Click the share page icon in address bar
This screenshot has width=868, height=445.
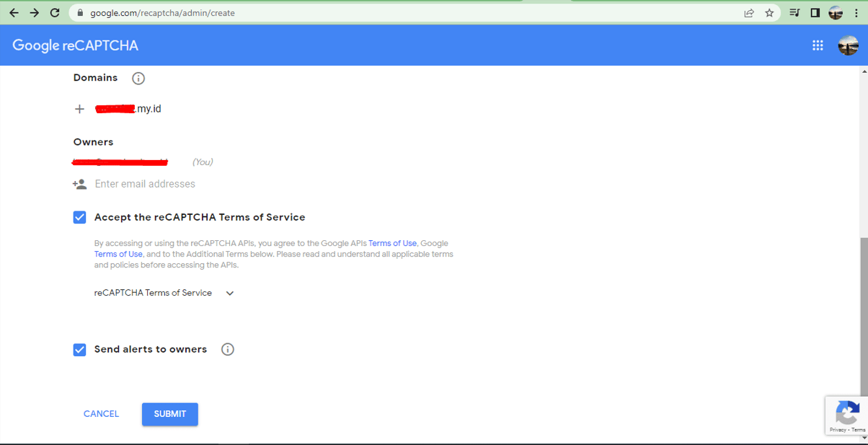click(749, 13)
